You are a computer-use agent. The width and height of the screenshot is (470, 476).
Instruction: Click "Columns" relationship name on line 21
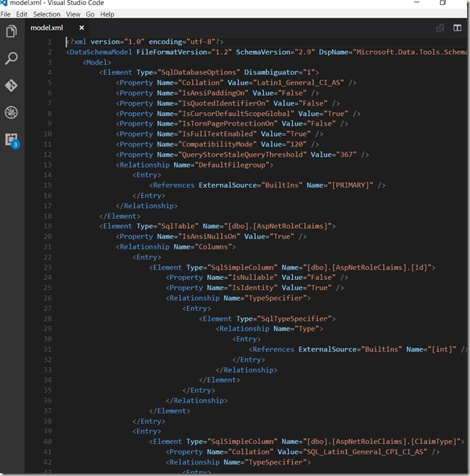point(213,247)
